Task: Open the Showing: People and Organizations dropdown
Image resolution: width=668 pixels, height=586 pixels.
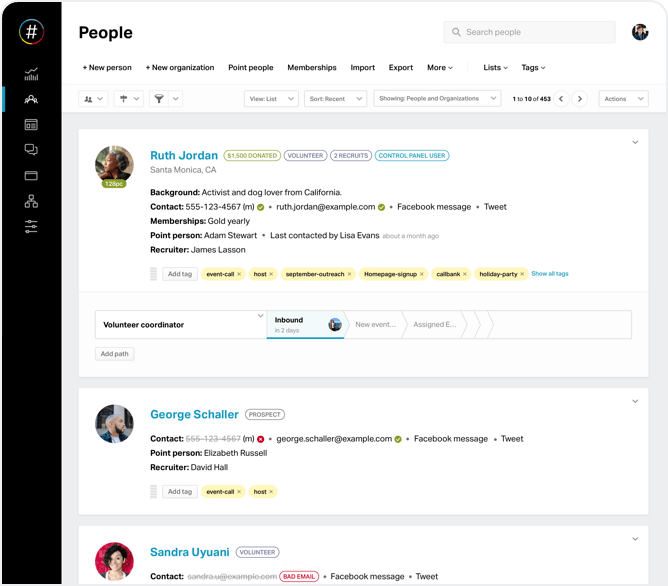Action: point(437,98)
